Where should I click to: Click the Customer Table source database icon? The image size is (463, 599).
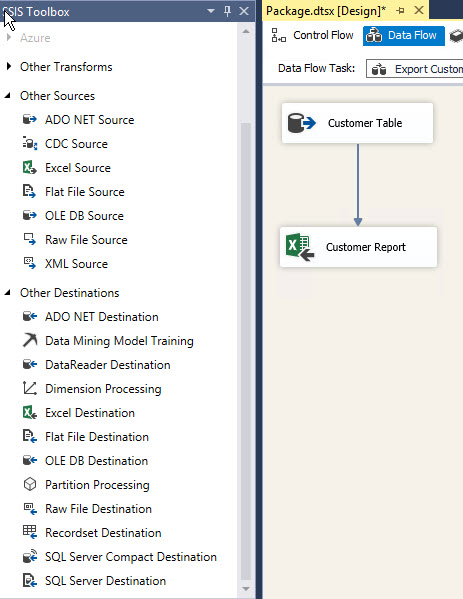tap(301, 123)
